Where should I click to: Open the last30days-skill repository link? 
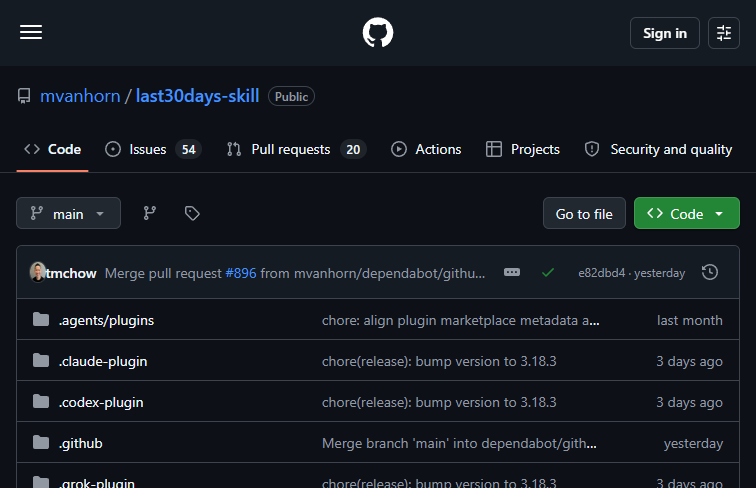(x=197, y=96)
